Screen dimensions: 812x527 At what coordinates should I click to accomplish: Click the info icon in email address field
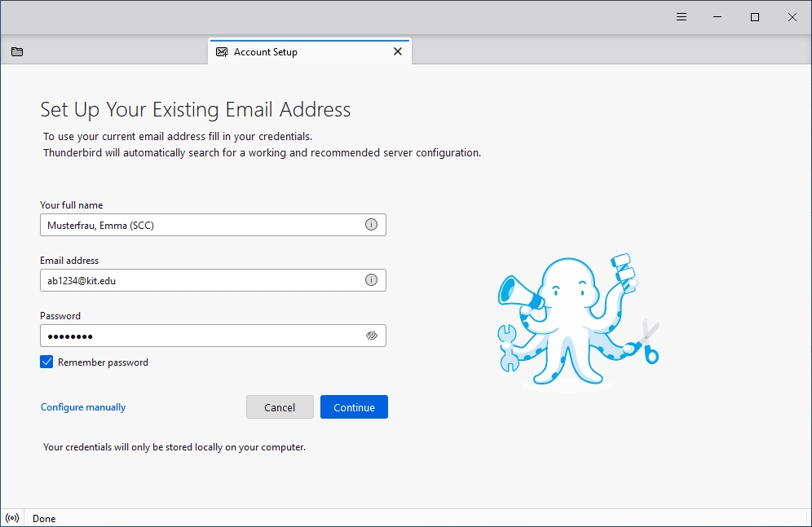(371, 280)
